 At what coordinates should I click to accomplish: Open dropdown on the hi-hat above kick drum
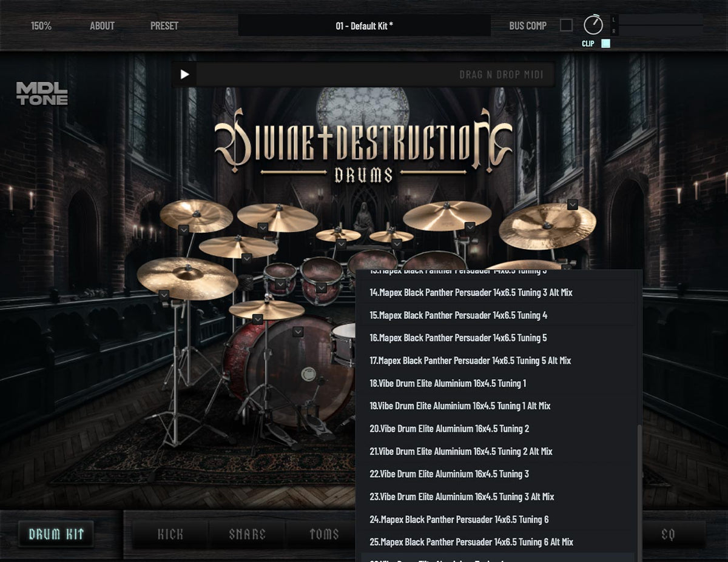tap(258, 319)
